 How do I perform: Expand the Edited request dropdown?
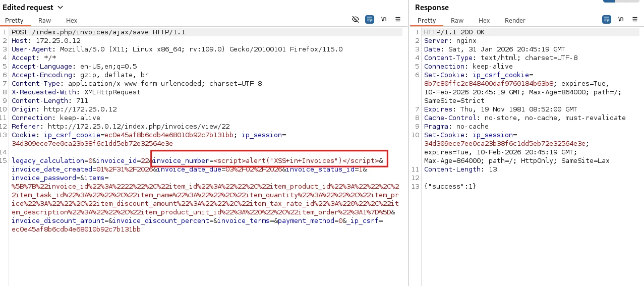pyautogui.click(x=61, y=7)
